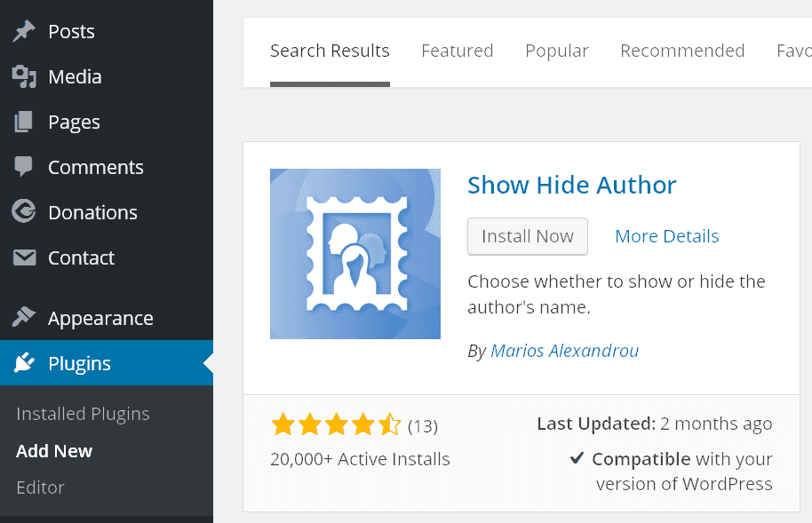Viewport: 812px width, 523px height.
Task: Click the Plugins plug icon
Action: 24,363
